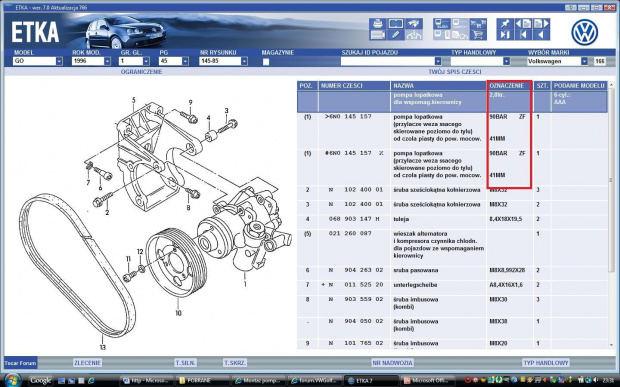620x387 pixels.
Task: Open the NR RYSUNKU dropdown 145-85
Action: 223,61
